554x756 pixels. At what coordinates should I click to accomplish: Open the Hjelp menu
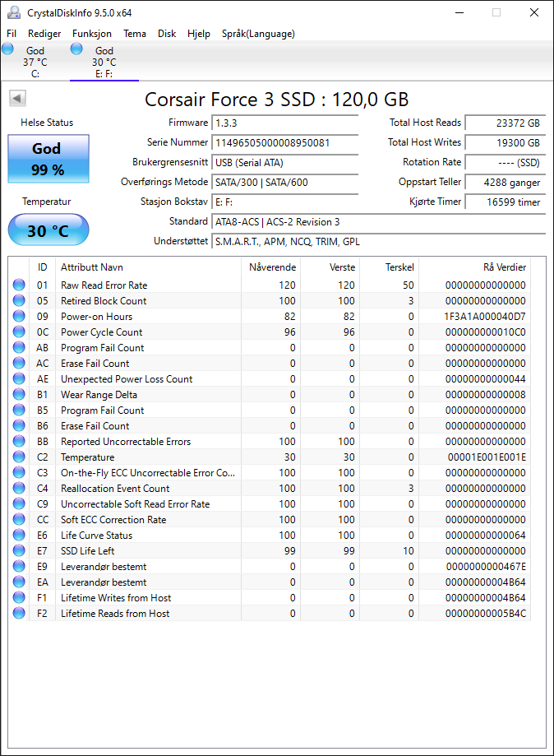[198, 33]
